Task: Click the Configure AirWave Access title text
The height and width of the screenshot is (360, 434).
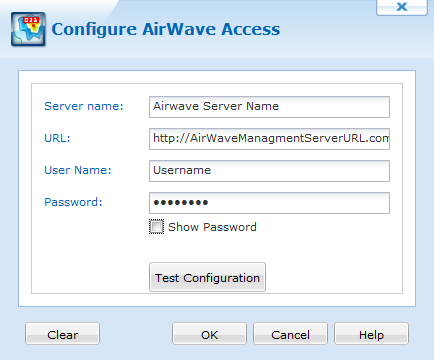Action: [x=166, y=29]
